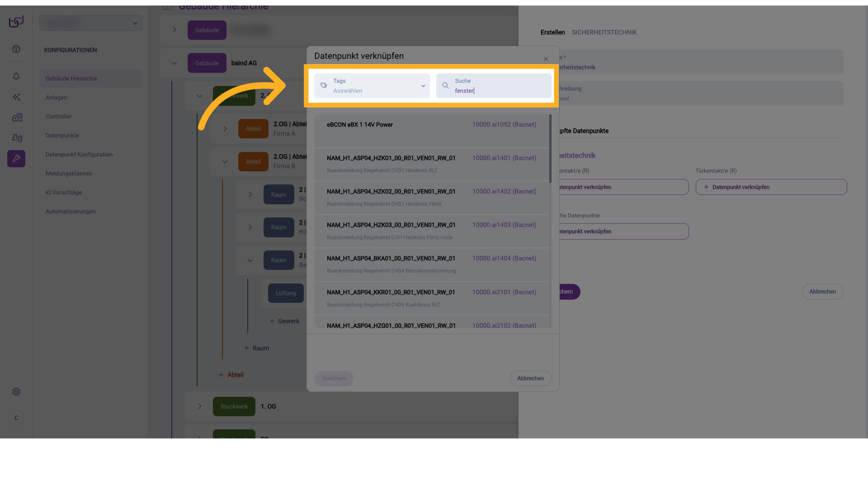Click Abbrechen in the dialog

pyautogui.click(x=530, y=378)
